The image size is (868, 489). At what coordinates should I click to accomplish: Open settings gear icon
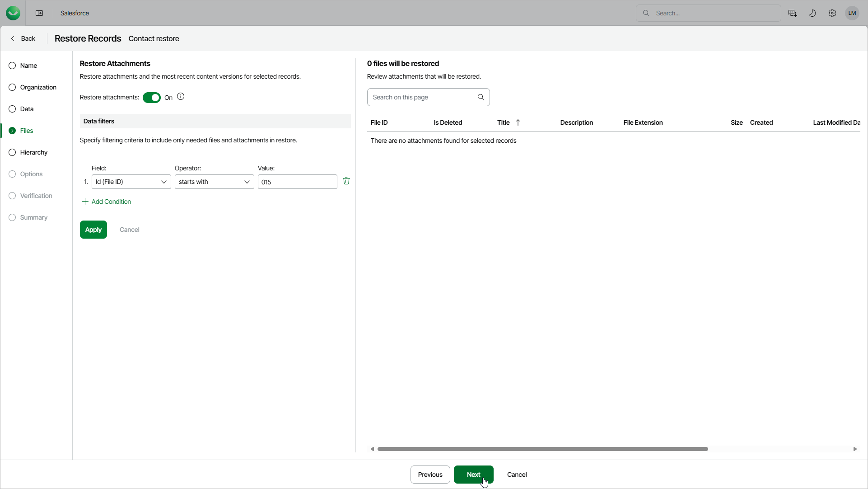(832, 13)
